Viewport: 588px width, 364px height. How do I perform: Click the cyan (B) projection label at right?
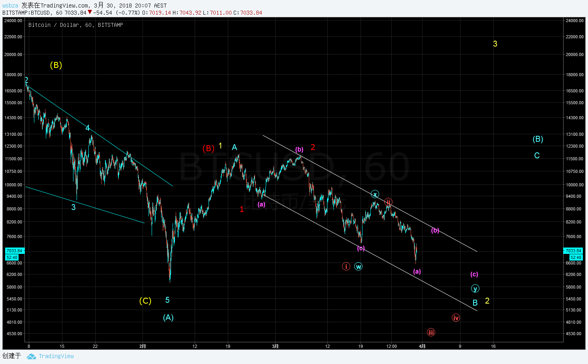click(x=538, y=139)
